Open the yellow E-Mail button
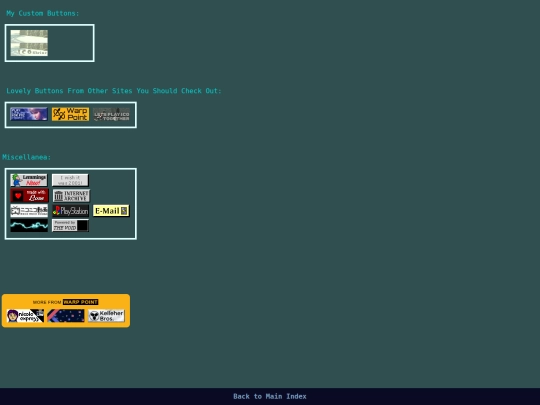This screenshot has height=405, width=540. pos(111,211)
